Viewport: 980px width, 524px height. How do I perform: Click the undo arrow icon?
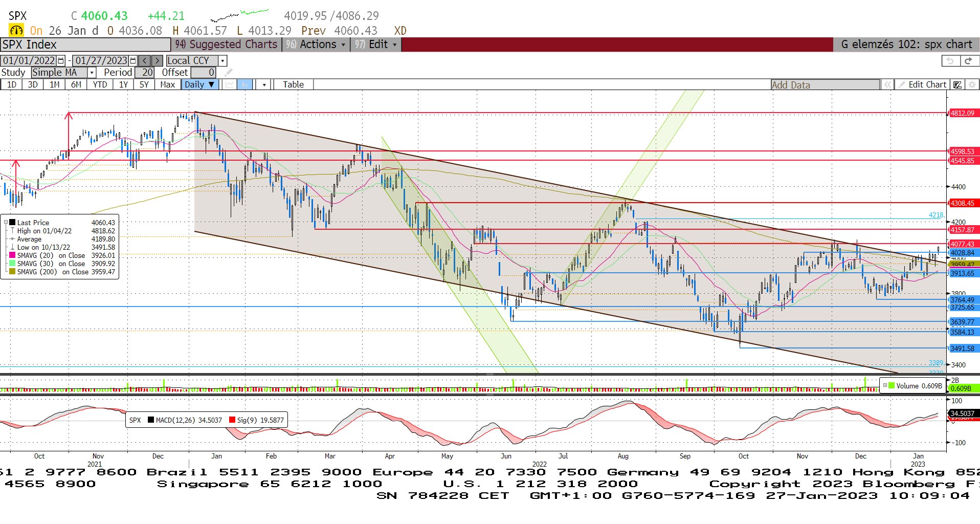(x=950, y=61)
